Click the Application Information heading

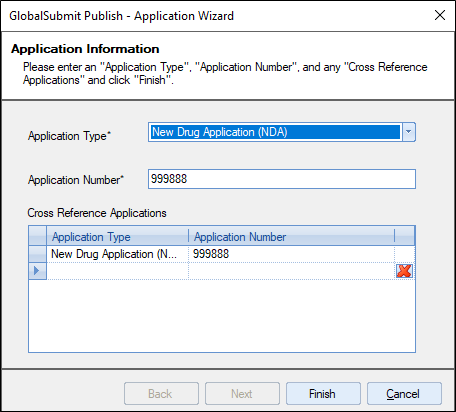85,49
